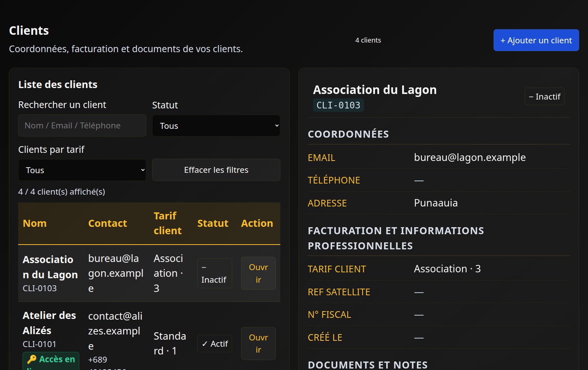Click the bureau@lagon.example contact cell in table
Screen dimensions: 588x370
coord(116,273)
